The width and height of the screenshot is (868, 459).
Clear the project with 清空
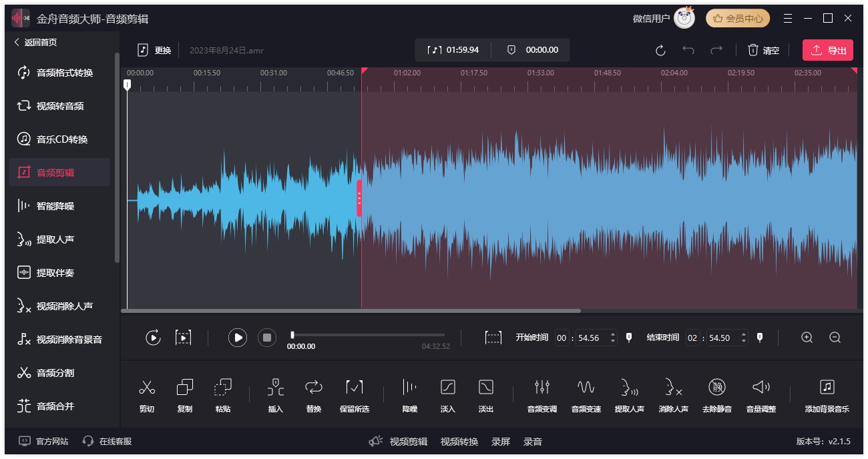[763, 50]
